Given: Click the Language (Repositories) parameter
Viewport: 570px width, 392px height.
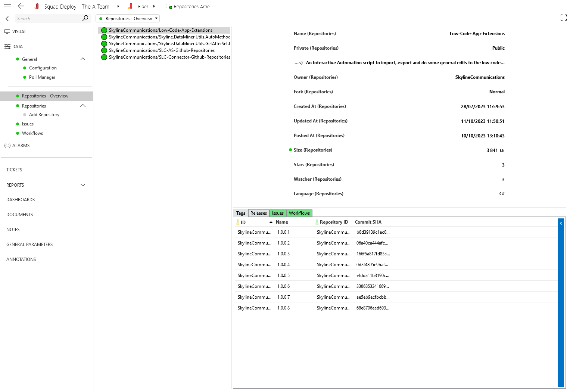Looking at the screenshot, I should [318, 194].
